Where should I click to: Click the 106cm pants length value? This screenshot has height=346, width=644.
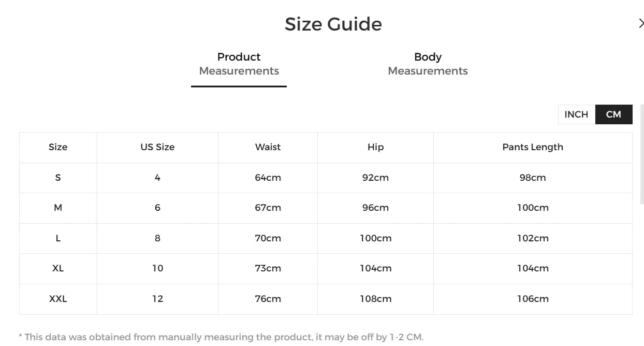[x=533, y=299]
